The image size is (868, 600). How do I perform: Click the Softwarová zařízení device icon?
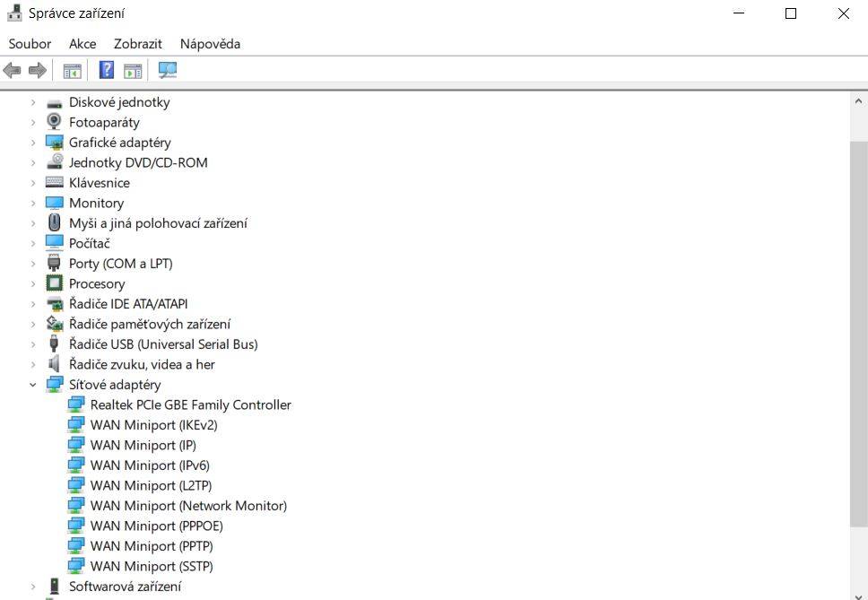54,587
